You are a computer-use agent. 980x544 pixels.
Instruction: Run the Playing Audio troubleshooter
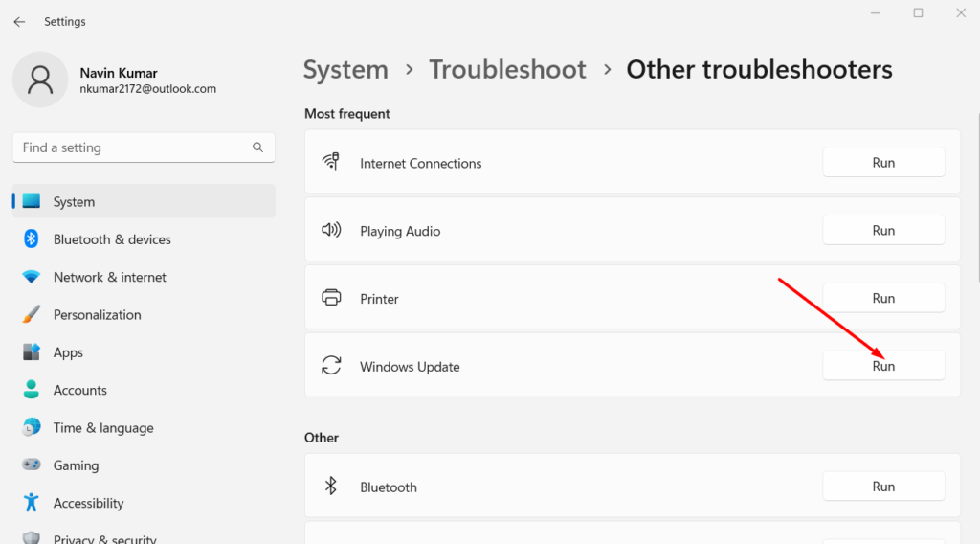click(x=882, y=231)
